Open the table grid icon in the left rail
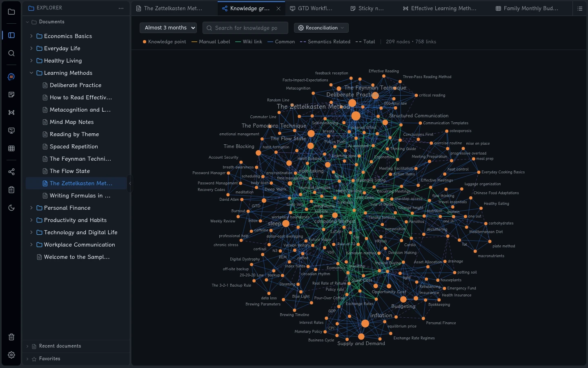Screen dimensions: 588x368 click(x=11, y=148)
